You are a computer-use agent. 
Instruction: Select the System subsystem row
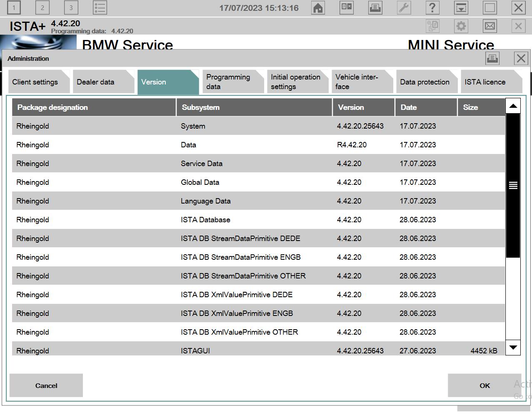258,126
